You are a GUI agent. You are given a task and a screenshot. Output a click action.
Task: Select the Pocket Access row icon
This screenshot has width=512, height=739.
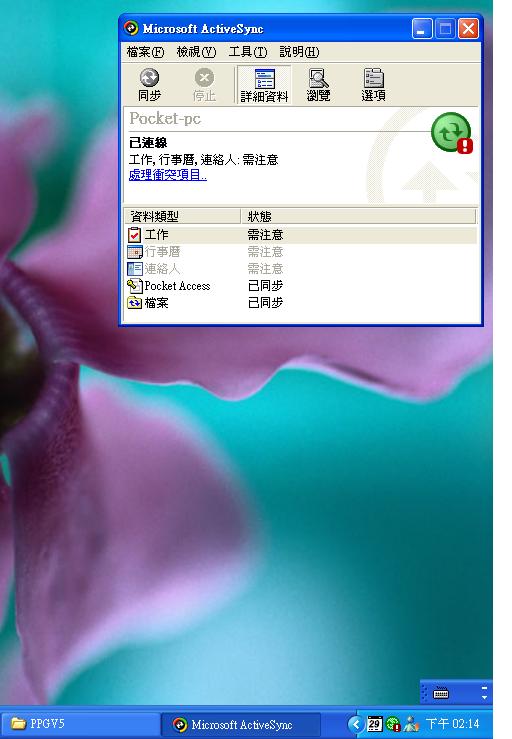[134, 286]
